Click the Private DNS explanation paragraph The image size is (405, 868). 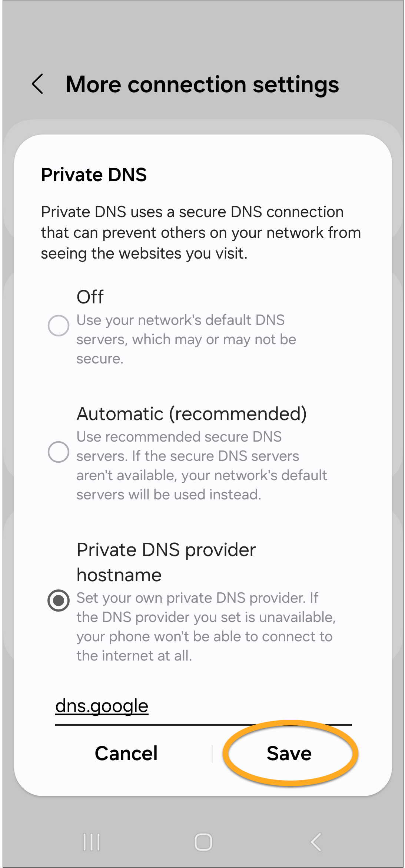pos(200,233)
